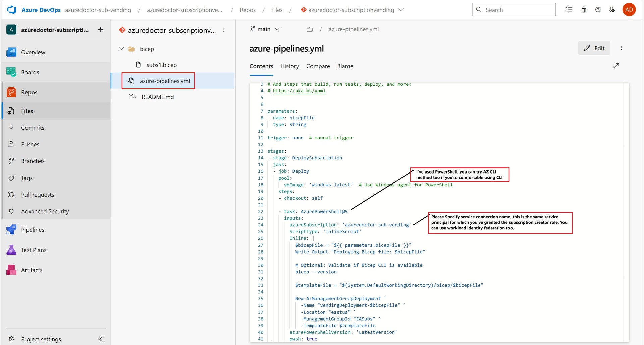The height and width of the screenshot is (345, 644).
Task: Open Artifacts in the sidebar
Action: [55, 270]
